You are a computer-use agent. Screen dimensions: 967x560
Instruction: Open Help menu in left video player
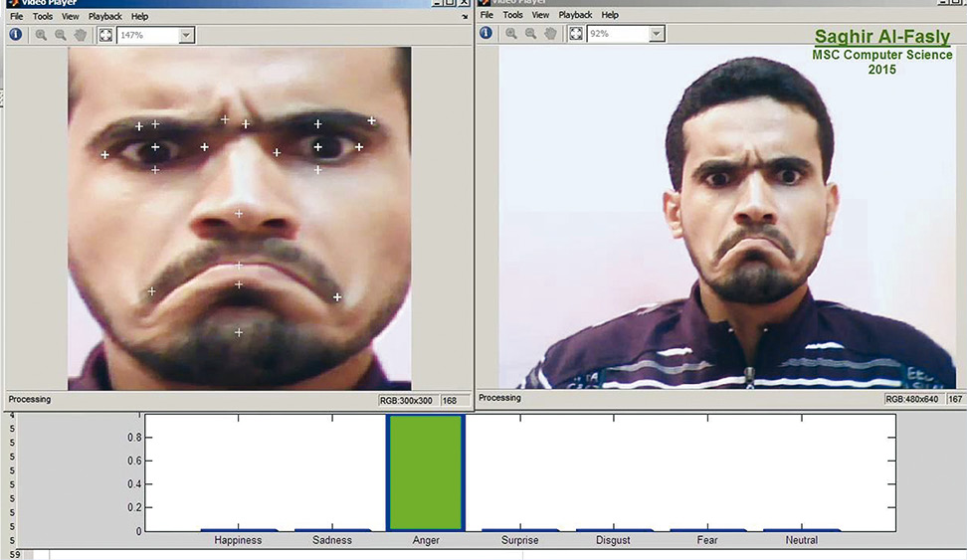[140, 17]
